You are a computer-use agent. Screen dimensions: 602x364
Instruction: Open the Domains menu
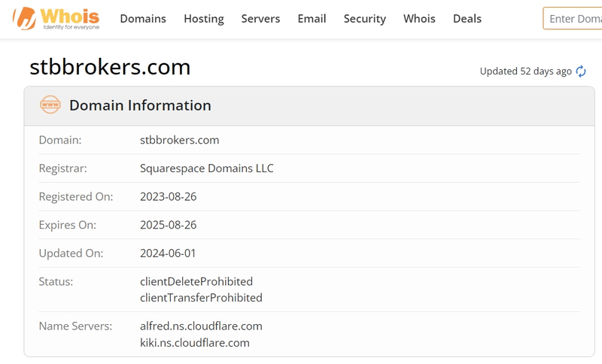click(x=143, y=19)
